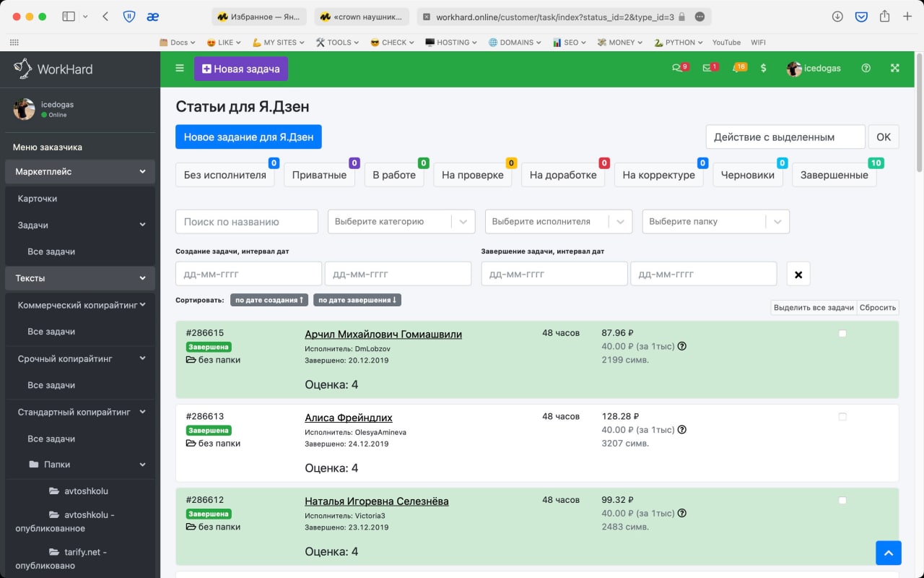This screenshot has width=924, height=578.
Task: Open the favorites grid icon in bookmarks bar
Action: tap(14, 43)
